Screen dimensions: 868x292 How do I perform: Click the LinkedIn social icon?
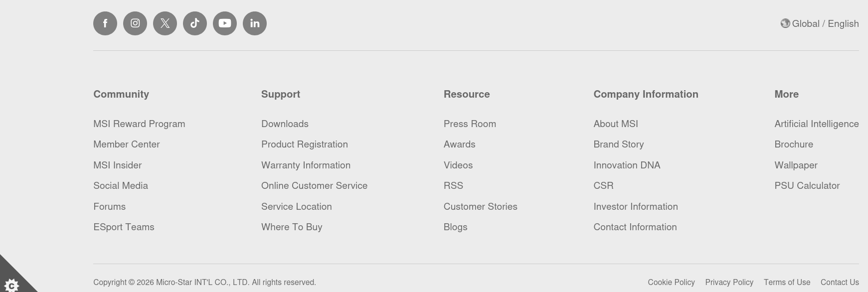click(x=255, y=23)
